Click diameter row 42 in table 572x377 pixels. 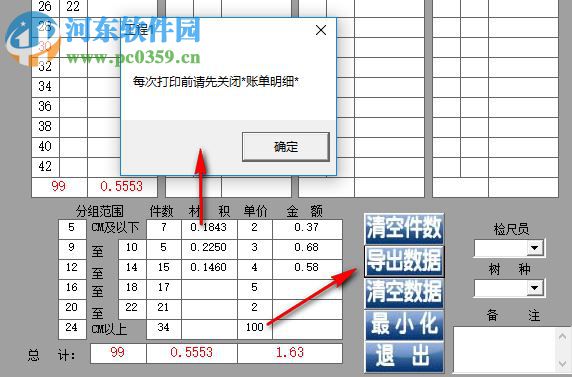point(45,168)
